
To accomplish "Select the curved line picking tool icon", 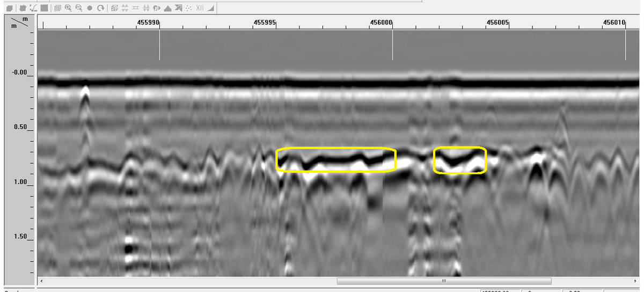I will (33, 9).
